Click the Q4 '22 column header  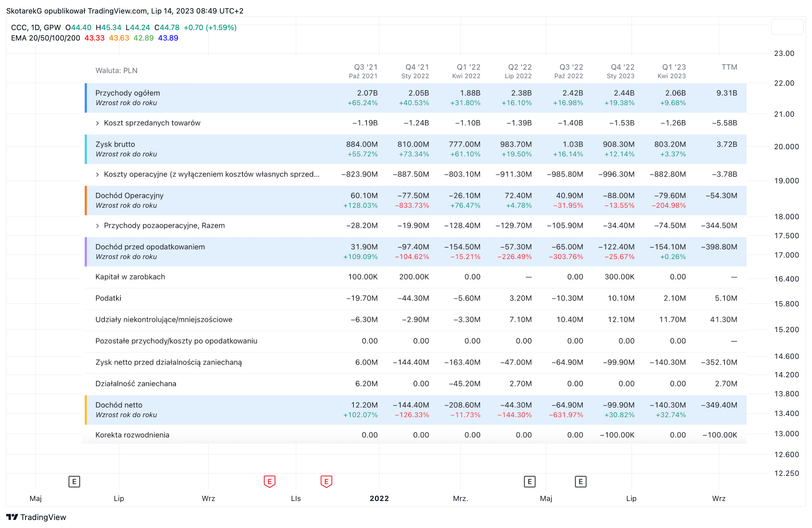[x=621, y=71]
